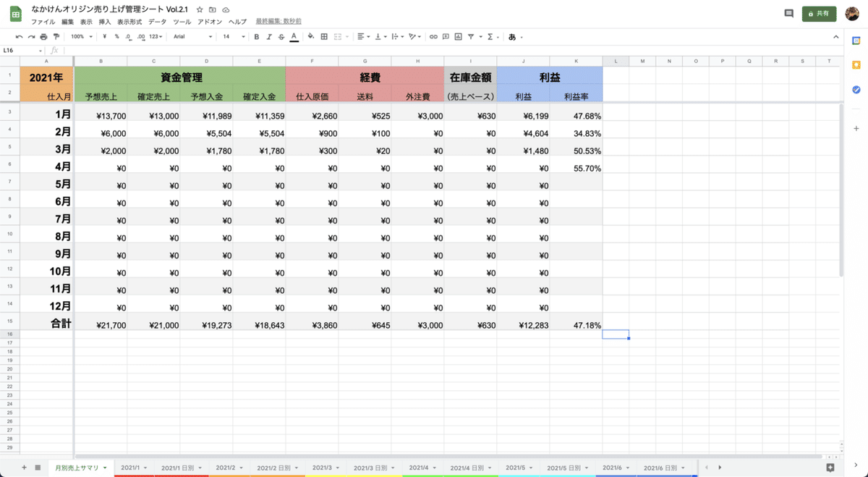868x477 pixels.
Task: Add a new sheet with plus button
Action: (24, 468)
